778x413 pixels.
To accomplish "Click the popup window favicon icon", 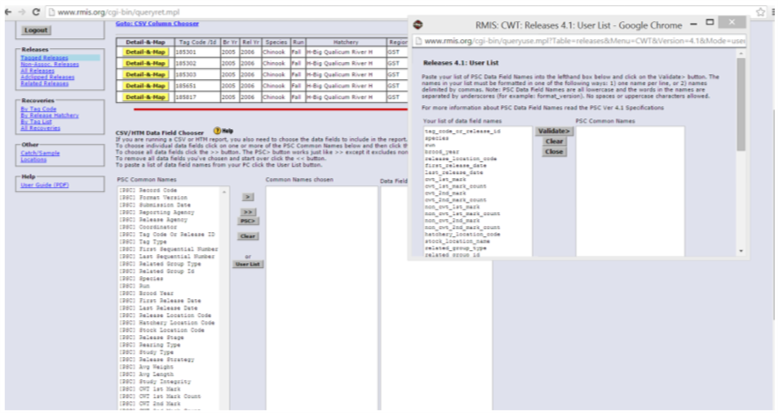I will (x=419, y=24).
